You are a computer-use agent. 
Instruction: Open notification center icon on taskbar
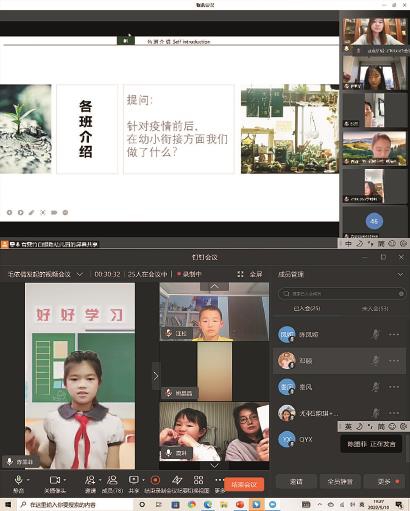(x=399, y=505)
